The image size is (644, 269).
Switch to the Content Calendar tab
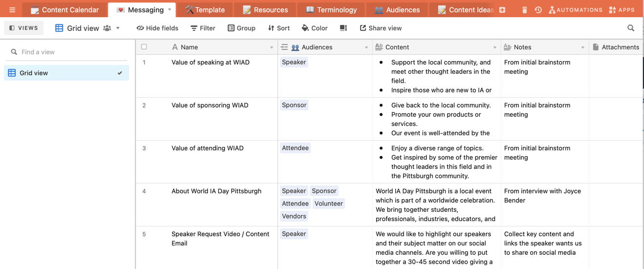point(64,10)
